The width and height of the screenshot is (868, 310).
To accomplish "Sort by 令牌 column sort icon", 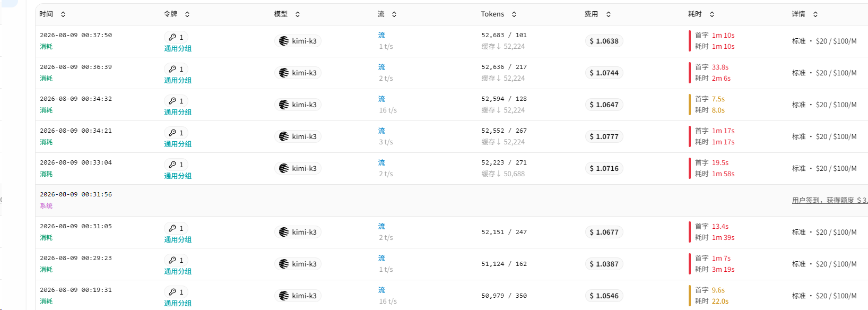I will (187, 14).
